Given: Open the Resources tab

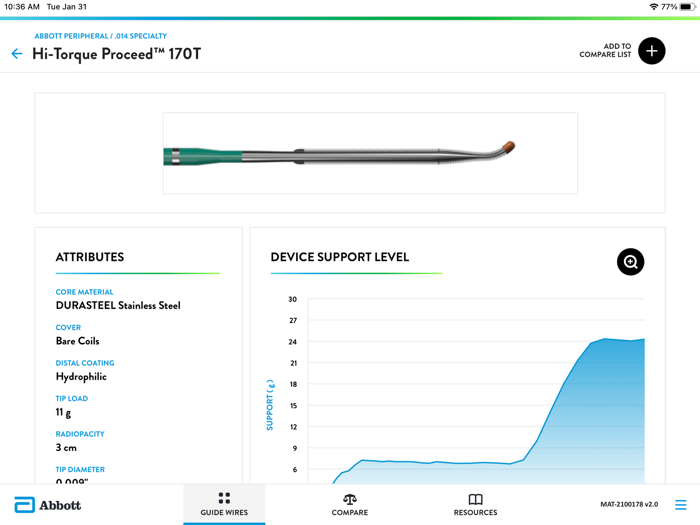Looking at the screenshot, I should click(x=475, y=504).
